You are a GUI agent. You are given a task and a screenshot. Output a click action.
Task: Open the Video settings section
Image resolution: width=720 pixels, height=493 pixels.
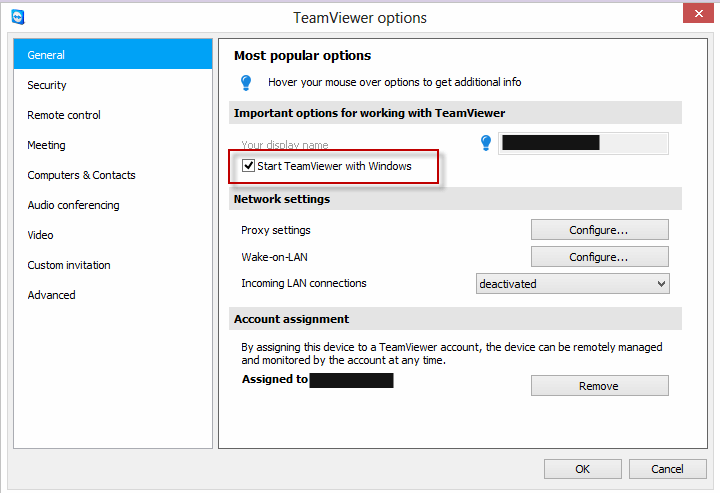[41, 235]
